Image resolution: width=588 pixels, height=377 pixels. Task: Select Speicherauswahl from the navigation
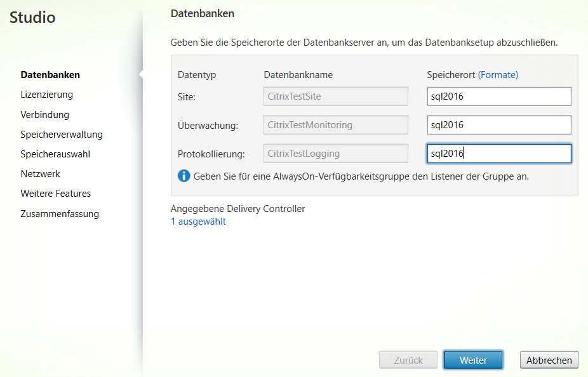click(54, 154)
